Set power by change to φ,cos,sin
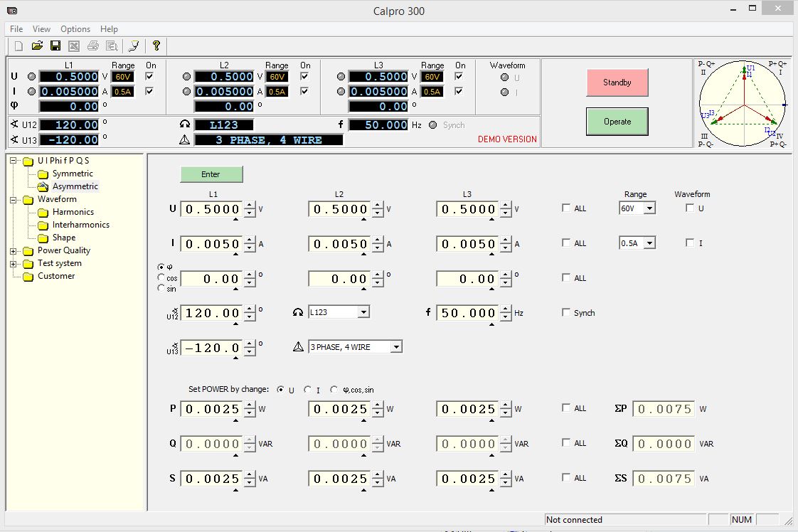The image size is (798, 532). 334,390
